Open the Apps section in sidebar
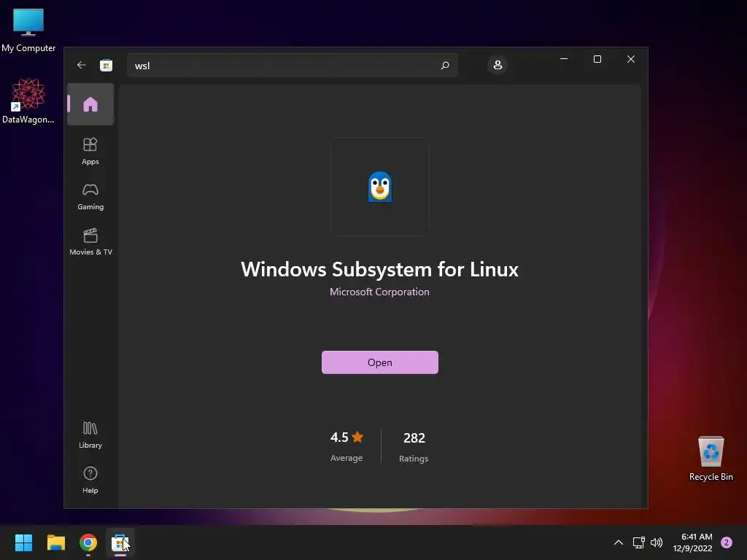The width and height of the screenshot is (747, 560). (x=90, y=151)
